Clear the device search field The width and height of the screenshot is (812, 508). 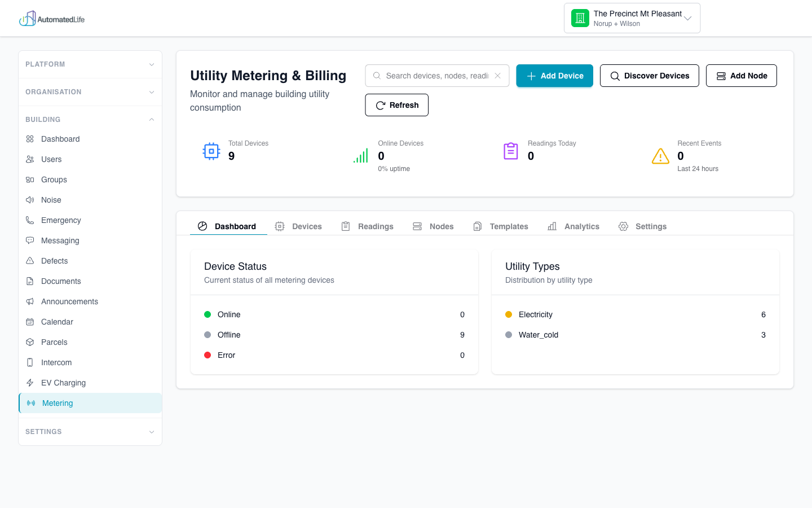click(497, 75)
